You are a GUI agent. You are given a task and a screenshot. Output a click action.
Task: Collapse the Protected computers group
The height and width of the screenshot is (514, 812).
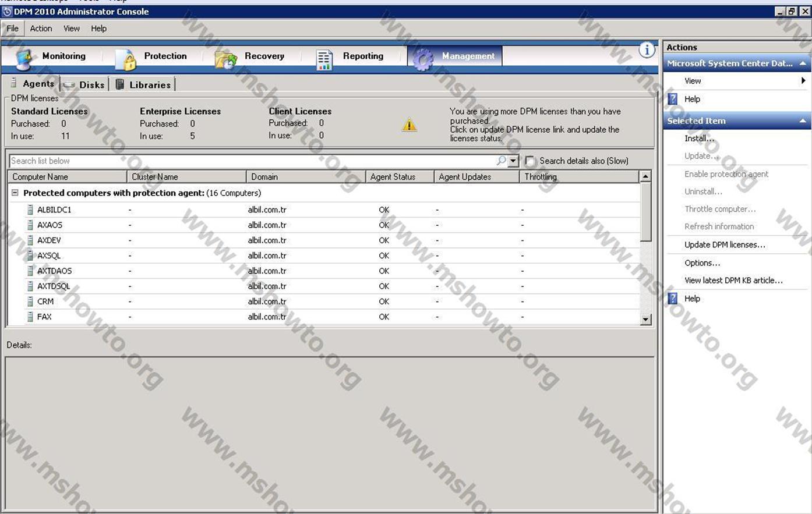pyautogui.click(x=15, y=193)
